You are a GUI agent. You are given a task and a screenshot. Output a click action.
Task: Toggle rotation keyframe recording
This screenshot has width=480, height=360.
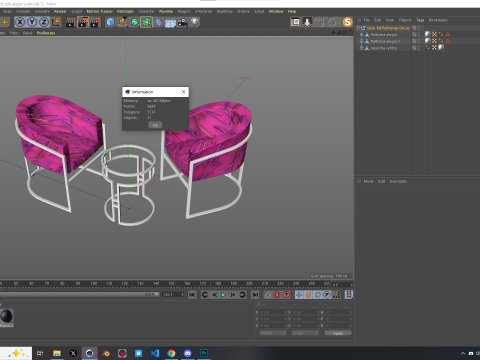(318, 295)
